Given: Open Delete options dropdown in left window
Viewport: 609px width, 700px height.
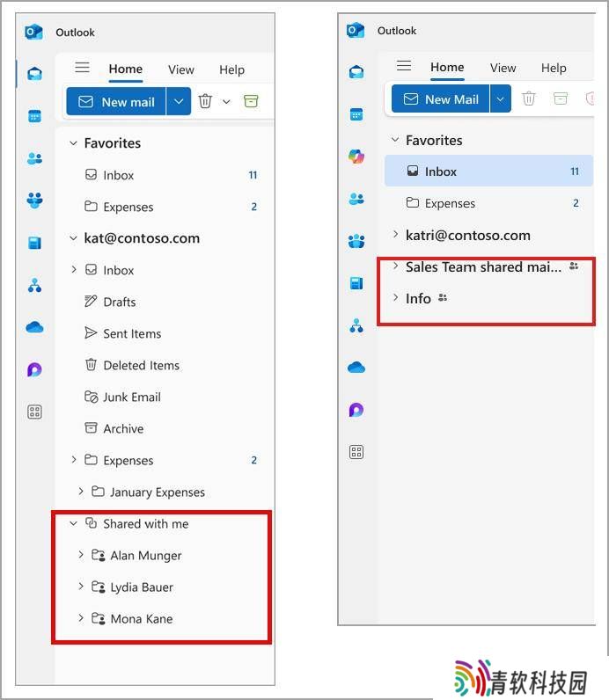Looking at the screenshot, I should tap(226, 102).
